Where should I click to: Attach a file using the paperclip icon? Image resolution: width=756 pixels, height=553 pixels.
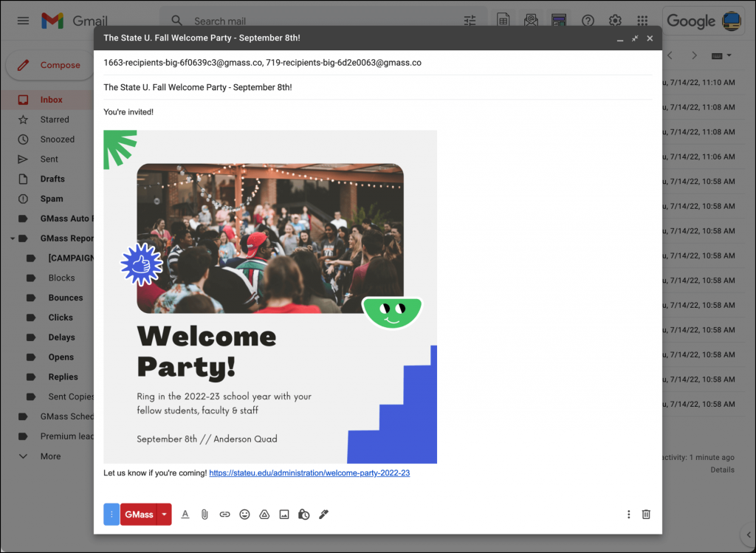(x=205, y=514)
